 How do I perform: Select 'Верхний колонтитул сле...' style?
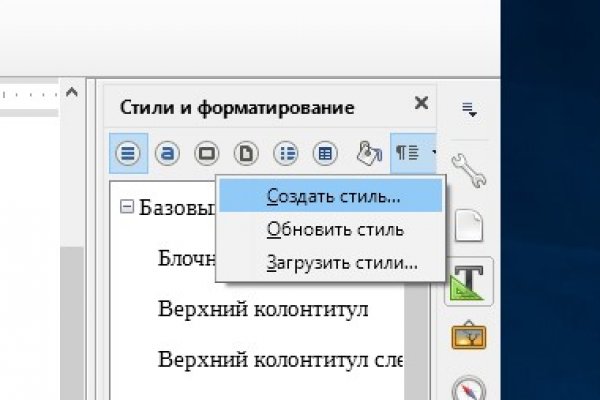(280, 359)
